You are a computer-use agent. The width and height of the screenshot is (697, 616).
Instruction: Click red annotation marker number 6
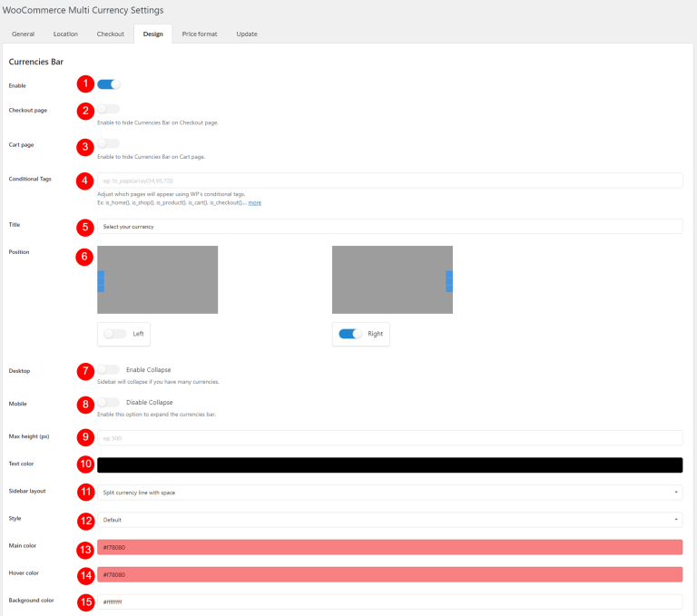85,256
